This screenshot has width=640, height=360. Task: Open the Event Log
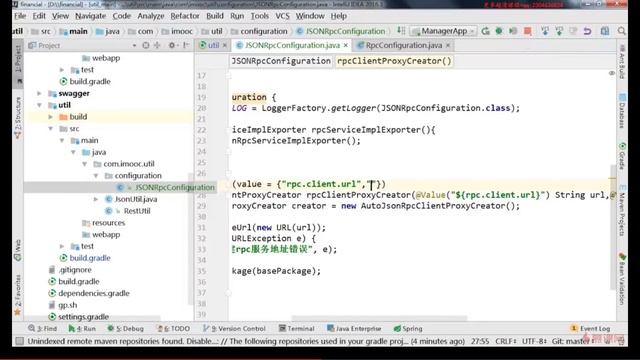[590, 329]
